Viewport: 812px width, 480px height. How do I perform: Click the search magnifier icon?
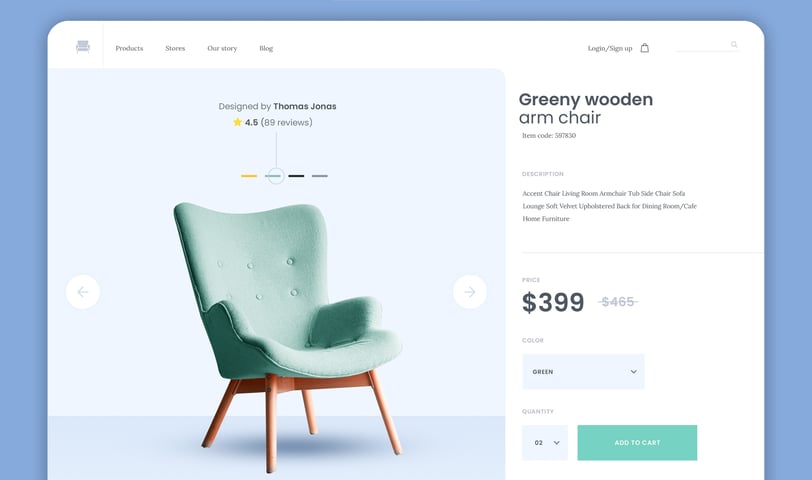tap(734, 45)
